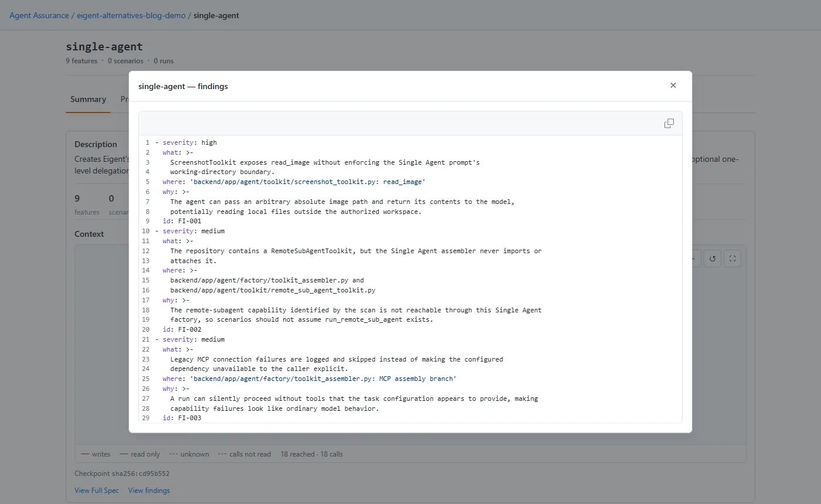821x504 pixels.
Task: Click the screenshot_toolkit.py: read_image path string
Action: coord(307,182)
